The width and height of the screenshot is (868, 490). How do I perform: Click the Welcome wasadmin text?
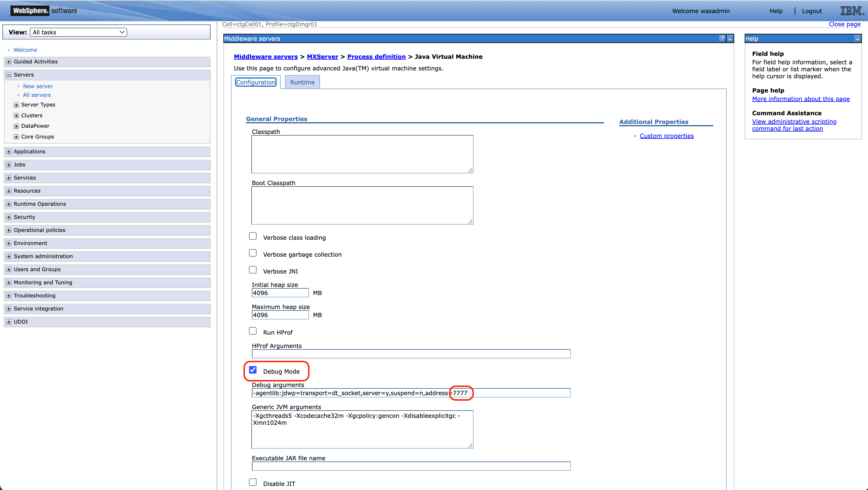point(701,11)
